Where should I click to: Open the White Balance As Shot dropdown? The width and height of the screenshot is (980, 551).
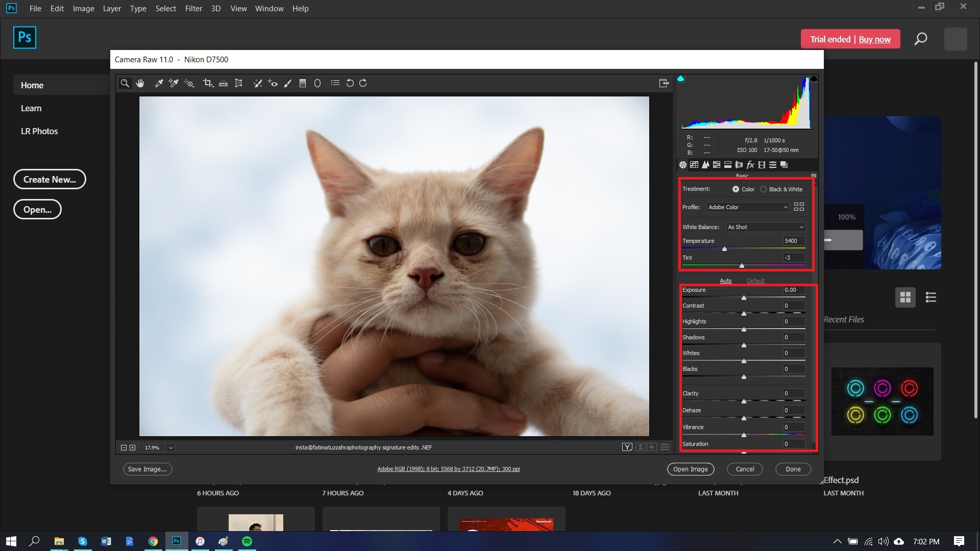(x=765, y=227)
